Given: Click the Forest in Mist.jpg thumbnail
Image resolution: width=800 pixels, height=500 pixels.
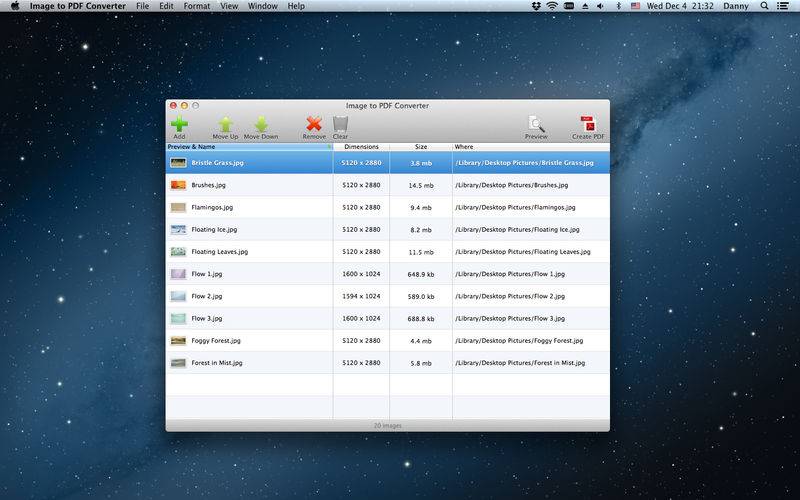Looking at the screenshot, I should pos(178,363).
